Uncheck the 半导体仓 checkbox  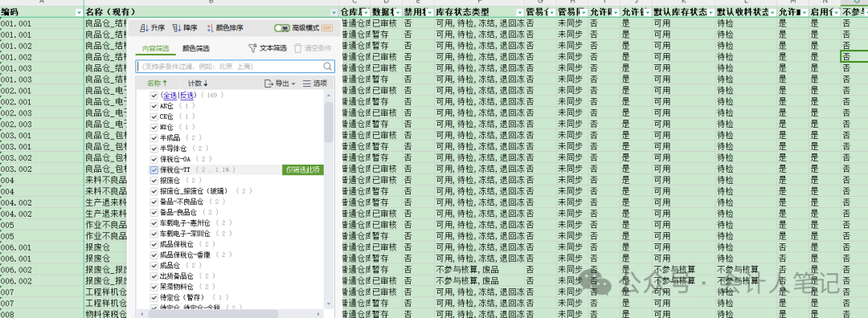pyautogui.click(x=154, y=149)
